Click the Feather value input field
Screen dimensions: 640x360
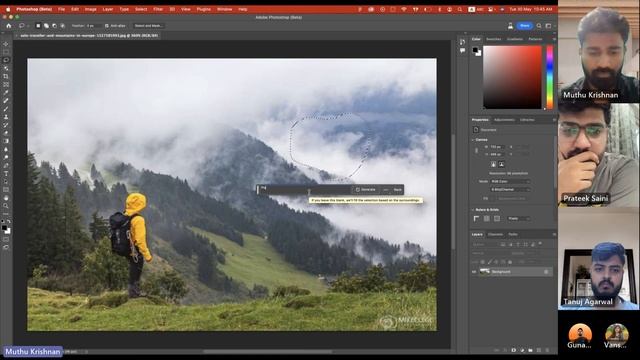click(92, 26)
